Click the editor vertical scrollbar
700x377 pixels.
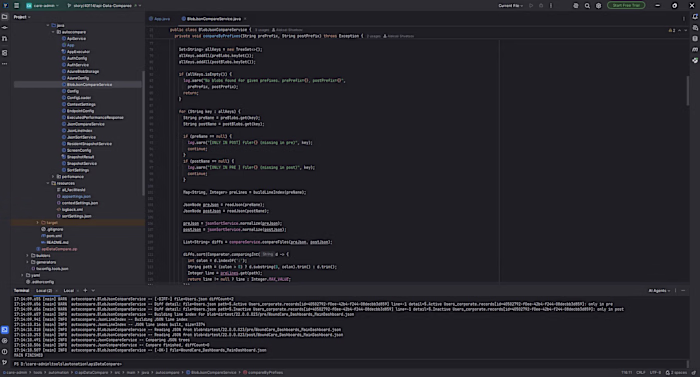[x=688, y=91]
